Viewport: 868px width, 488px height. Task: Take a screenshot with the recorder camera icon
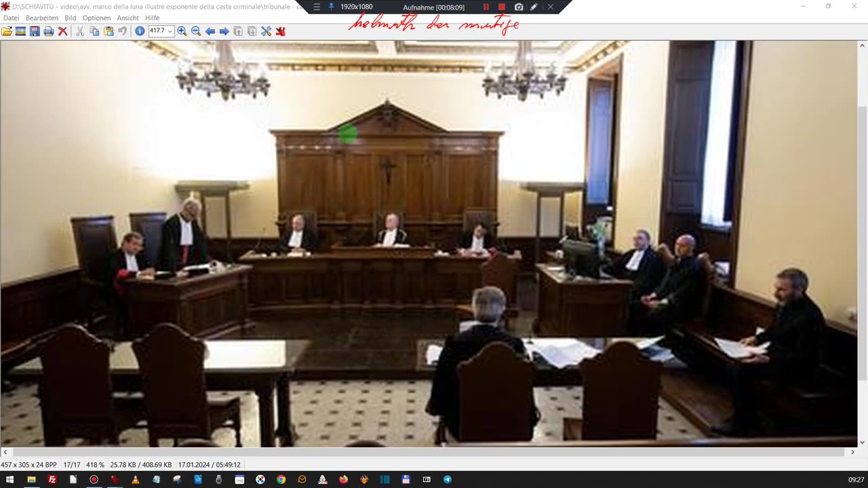click(x=519, y=7)
